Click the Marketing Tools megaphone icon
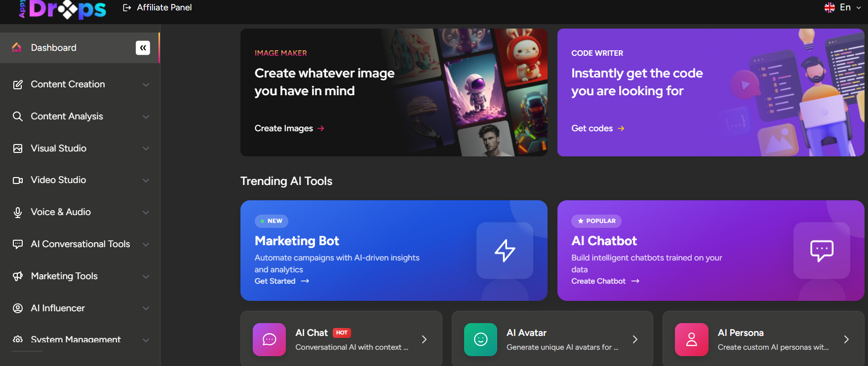 click(18, 276)
